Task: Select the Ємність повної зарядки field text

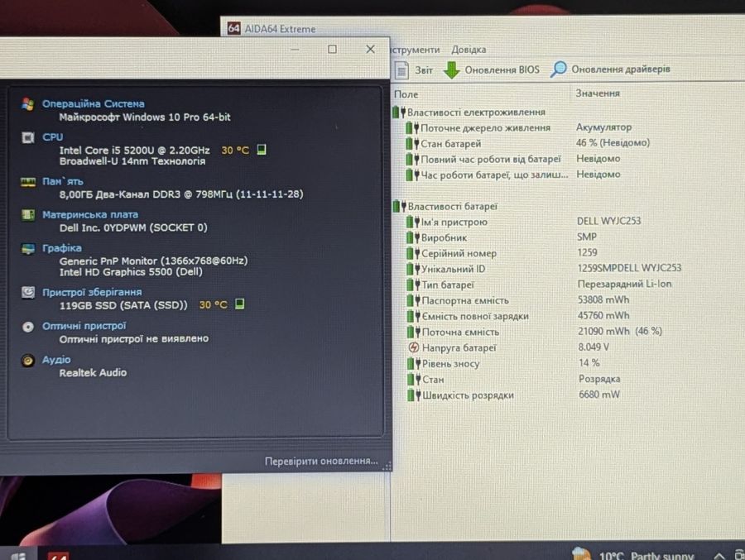Action: 475,316
